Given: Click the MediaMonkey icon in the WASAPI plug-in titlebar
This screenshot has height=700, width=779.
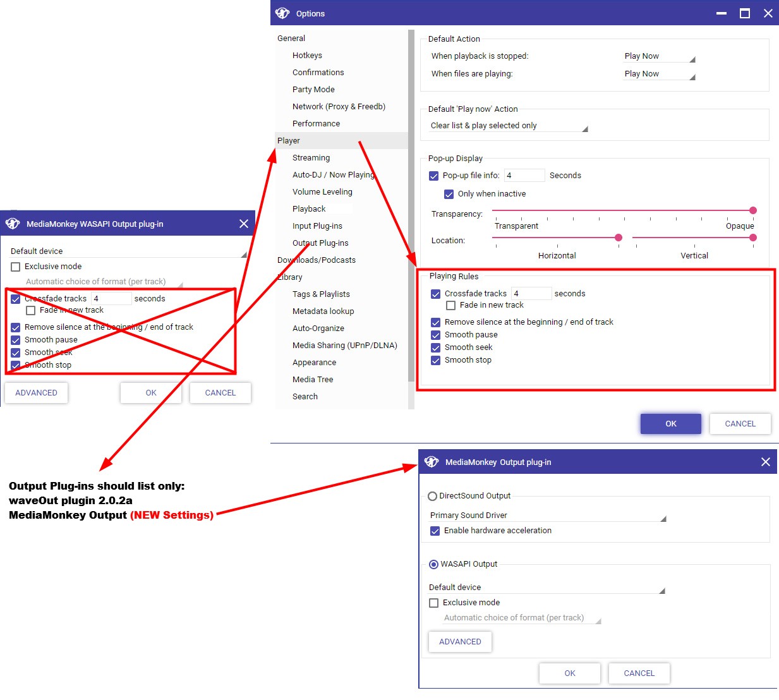Looking at the screenshot, I should [13, 224].
